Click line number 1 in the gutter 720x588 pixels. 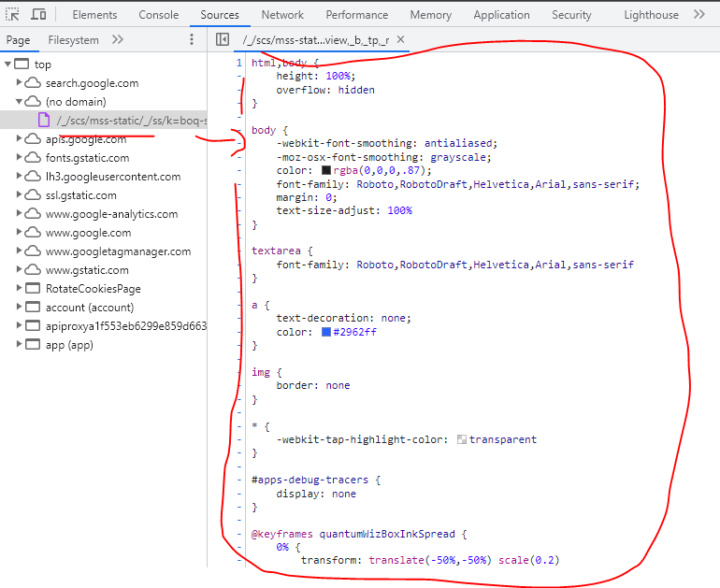[238, 64]
